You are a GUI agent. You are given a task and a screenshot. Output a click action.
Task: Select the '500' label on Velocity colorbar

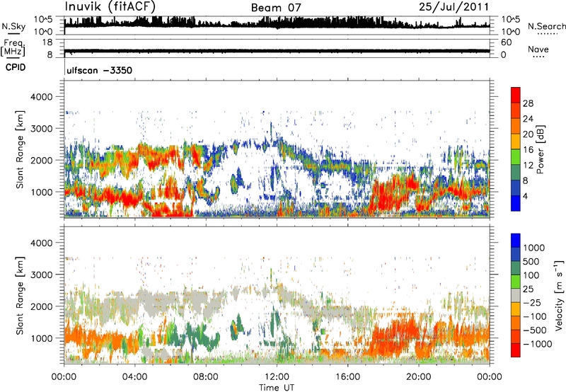pyautogui.click(x=531, y=261)
